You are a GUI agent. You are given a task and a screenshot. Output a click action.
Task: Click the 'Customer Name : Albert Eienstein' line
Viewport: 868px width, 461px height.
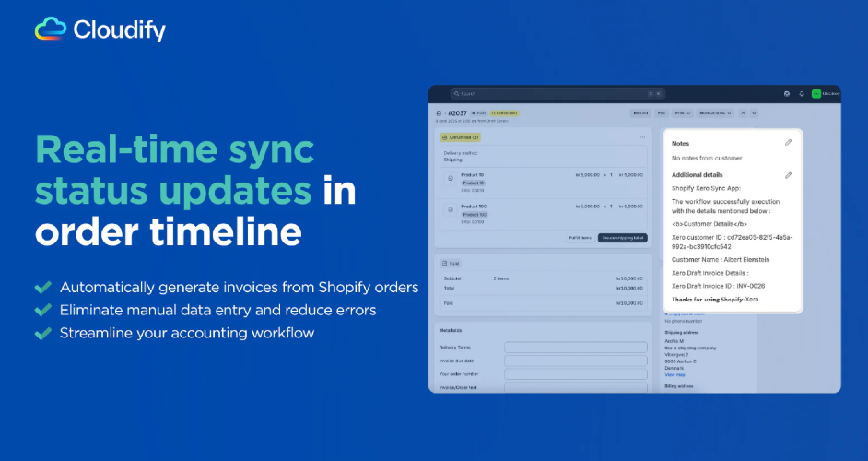pos(721,259)
